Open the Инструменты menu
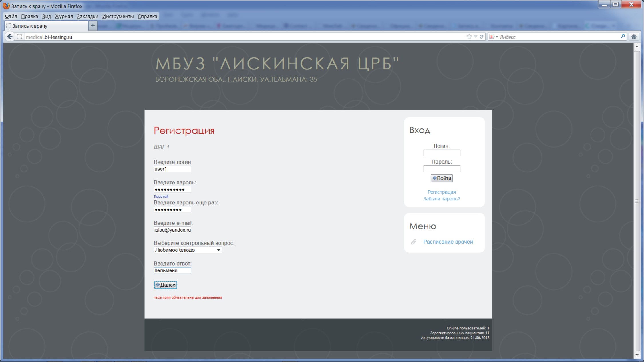This screenshot has height=362, width=644. (x=118, y=16)
